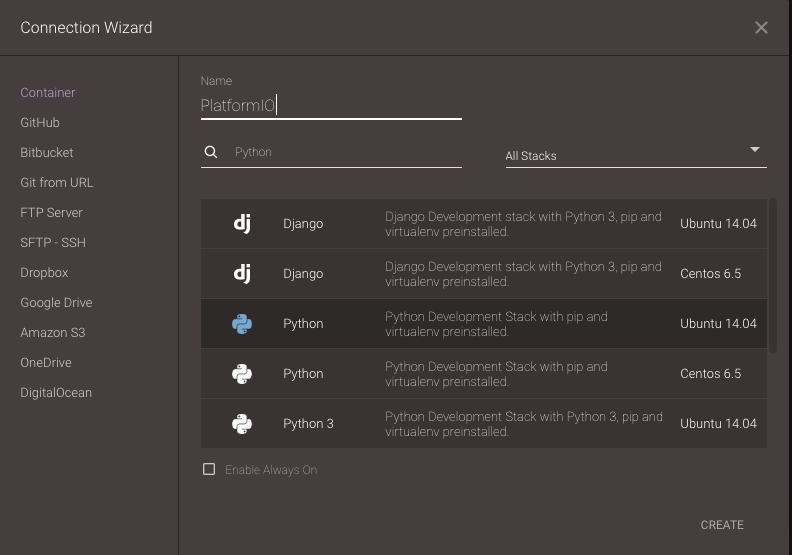This screenshot has height=555, width=792.
Task: Click the search magnifier icon
Action: coord(211,152)
